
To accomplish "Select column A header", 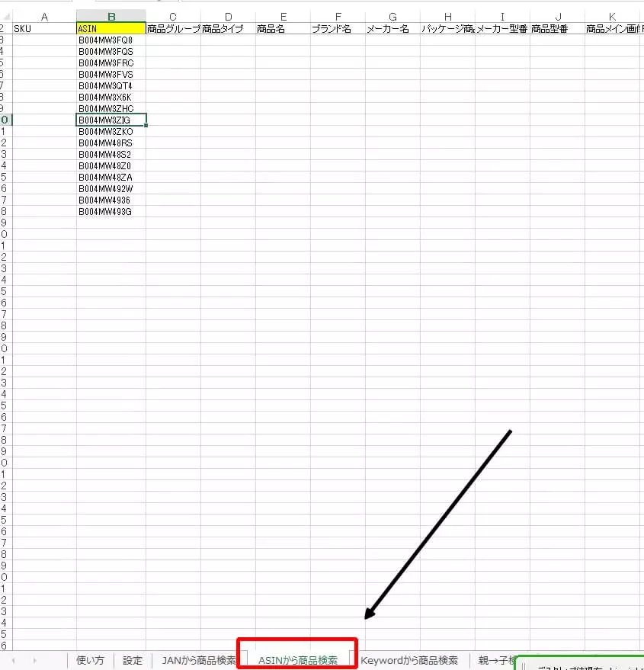I will tap(43, 16).
